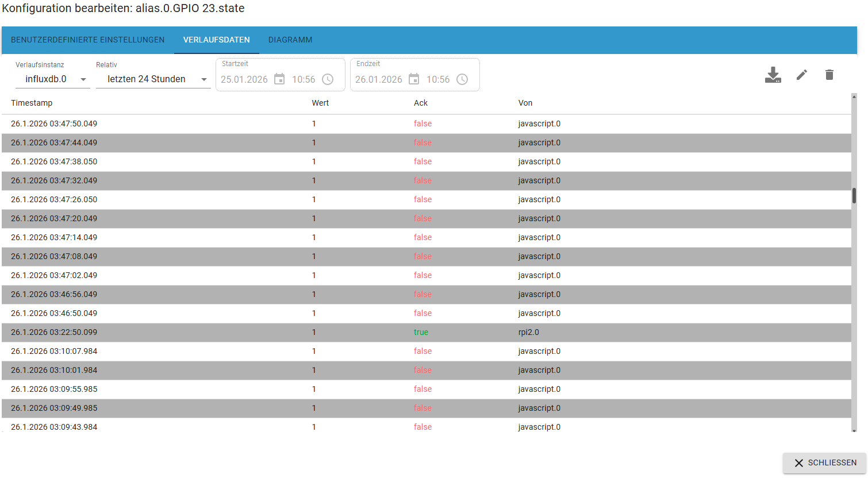This screenshot has height=478, width=868.
Task: Select the Verlaufsdaten tab
Action: coord(217,40)
